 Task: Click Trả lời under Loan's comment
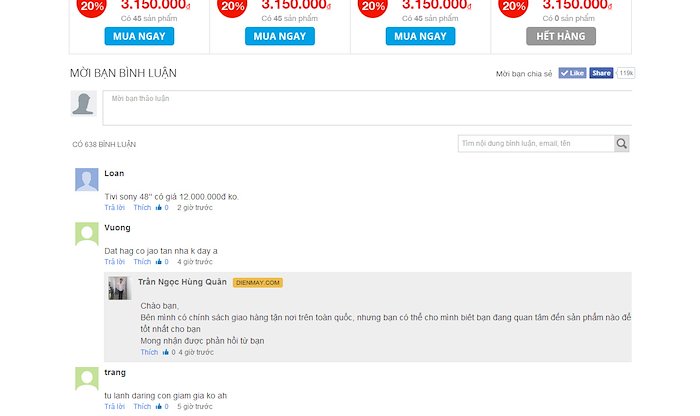(x=115, y=208)
